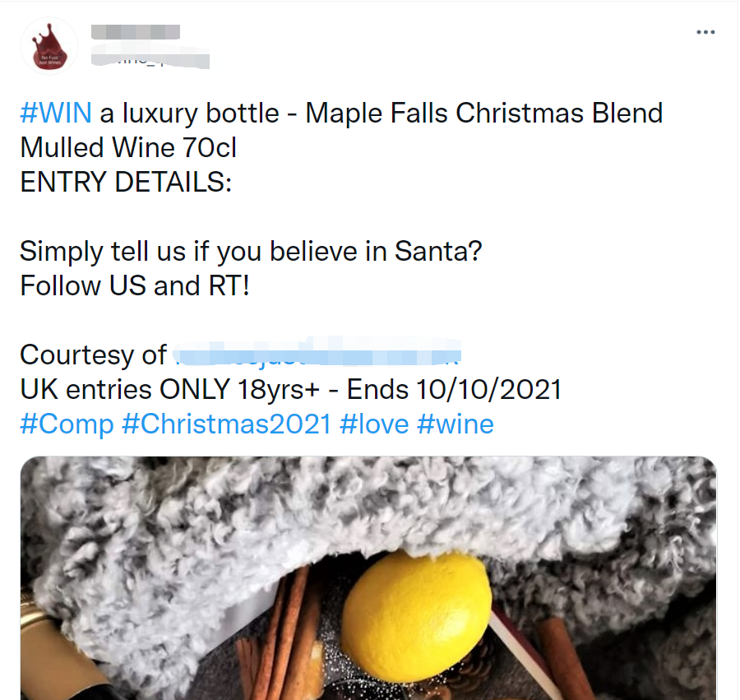This screenshot has width=740, height=700.
Task: Click the "ENTRY DETAILS:" text line
Action: pos(126,182)
